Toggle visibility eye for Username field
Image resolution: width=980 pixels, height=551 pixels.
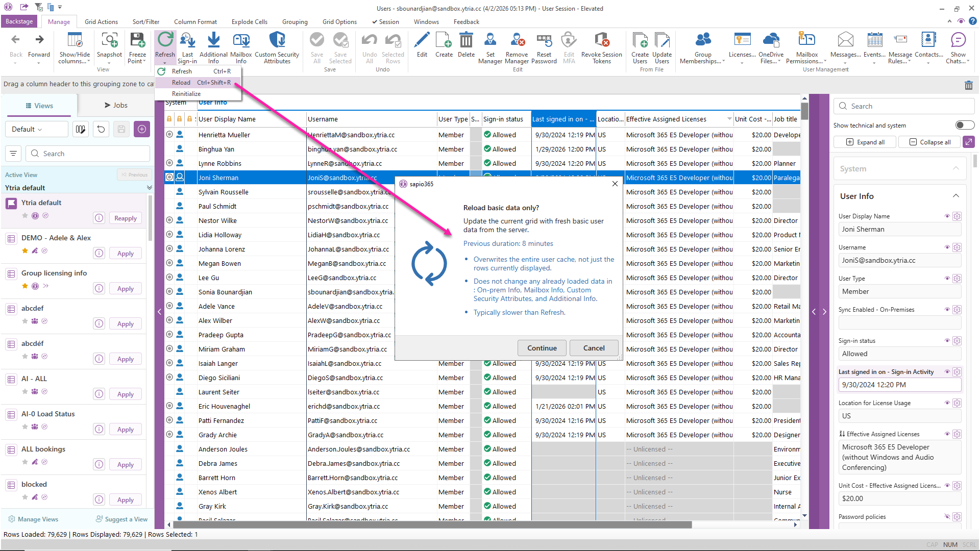947,247
